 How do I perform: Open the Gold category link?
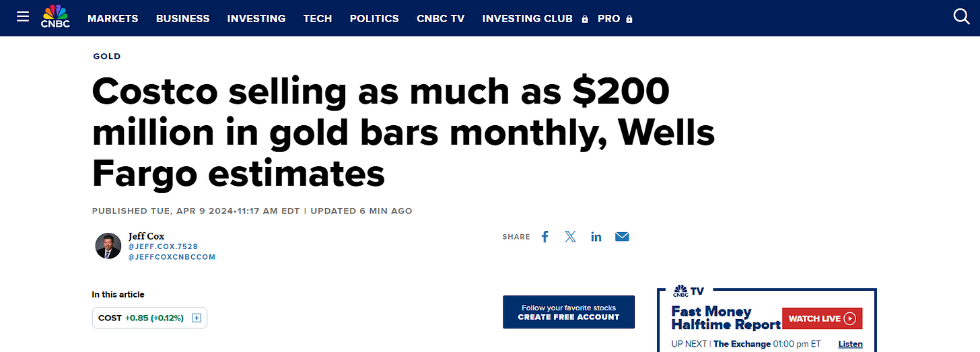point(107,57)
